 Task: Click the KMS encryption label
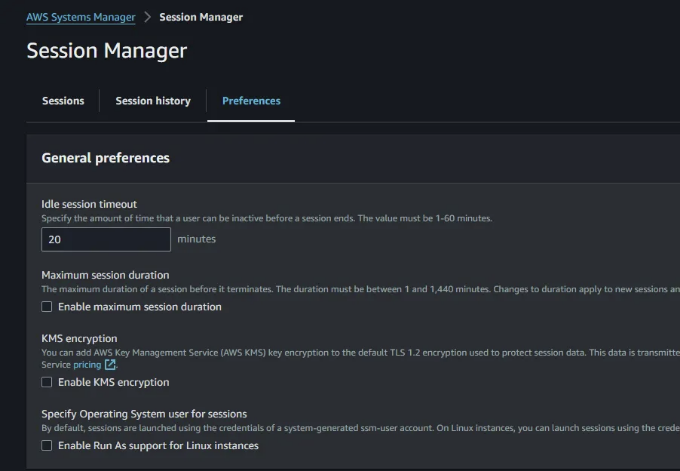point(79,338)
